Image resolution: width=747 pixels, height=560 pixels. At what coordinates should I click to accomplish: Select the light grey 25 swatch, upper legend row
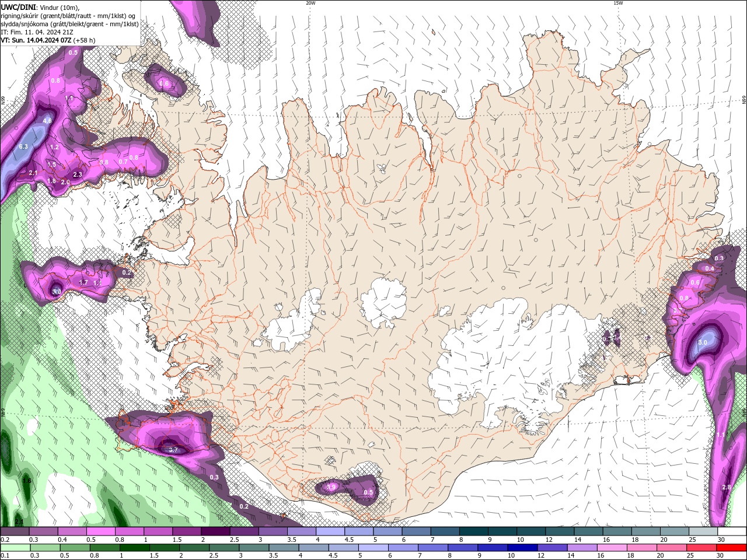pyautogui.click(x=703, y=531)
